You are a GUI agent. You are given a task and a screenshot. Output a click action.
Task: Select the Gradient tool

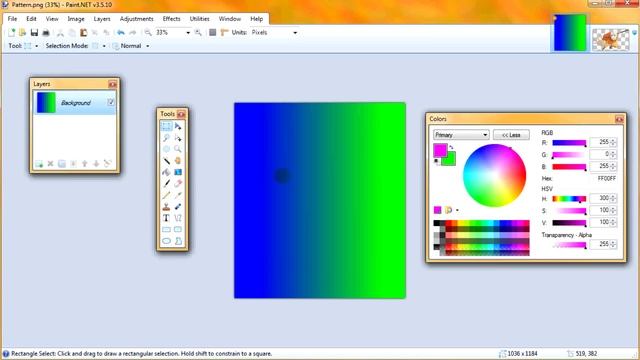(178, 172)
